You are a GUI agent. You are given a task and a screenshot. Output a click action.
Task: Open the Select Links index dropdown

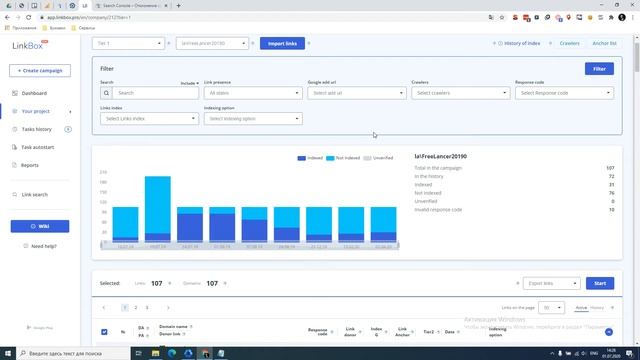(149, 119)
